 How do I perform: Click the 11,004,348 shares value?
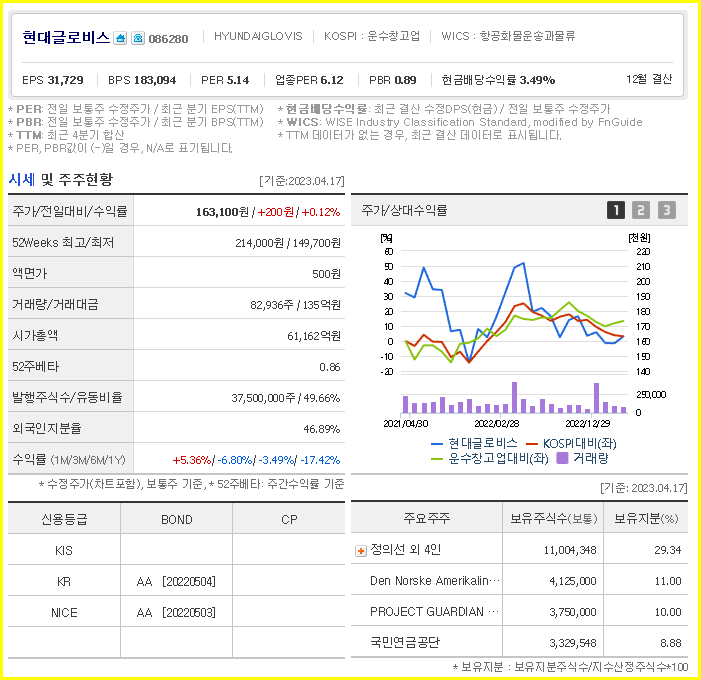pyautogui.click(x=570, y=550)
